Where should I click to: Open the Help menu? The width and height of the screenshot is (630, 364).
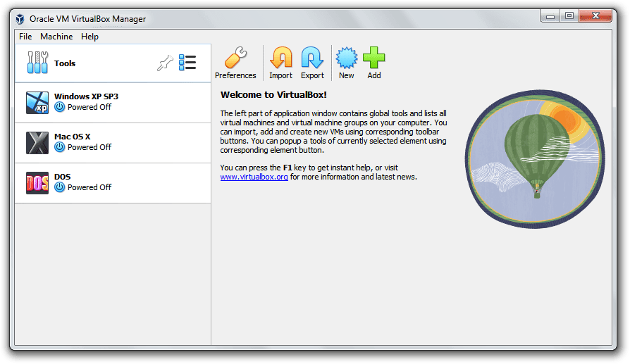point(89,37)
